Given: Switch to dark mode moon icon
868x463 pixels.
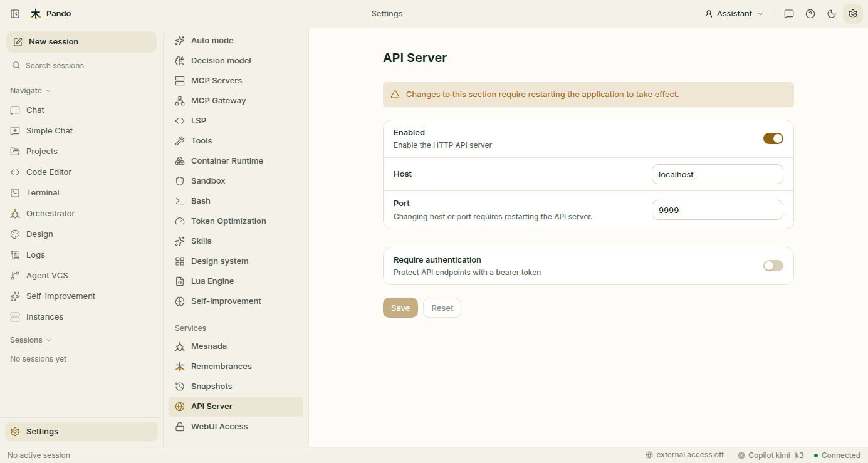Looking at the screenshot, I should [x=832, y=14].
